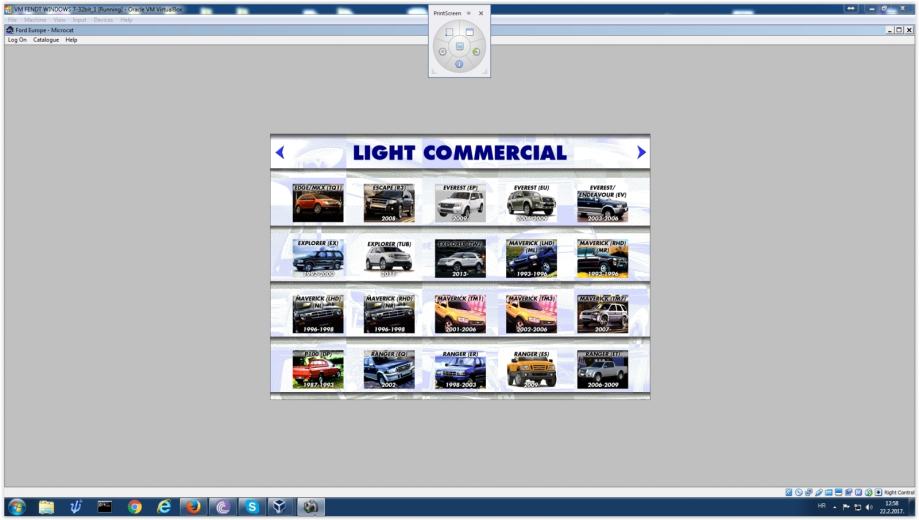Click the left arrow beside Light Commercial

pyautogui.click(x=280, y=153)
